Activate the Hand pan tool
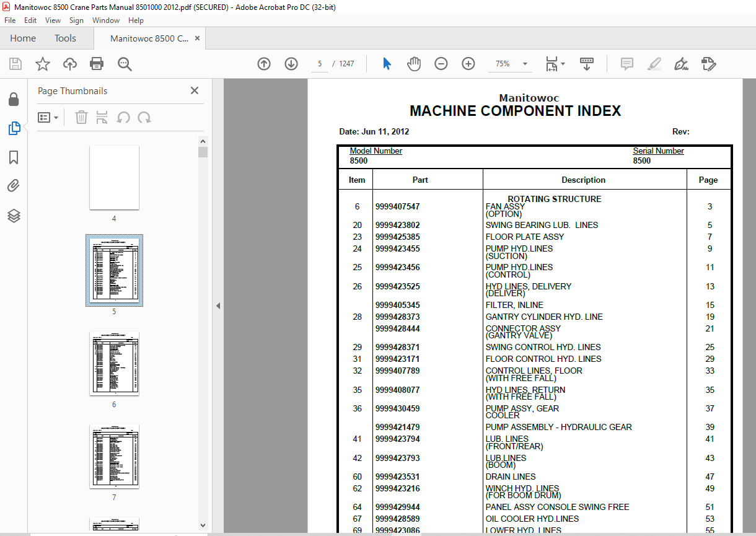Image resolution: width=756 pixels, height=536 pixels. pos(414,64)
